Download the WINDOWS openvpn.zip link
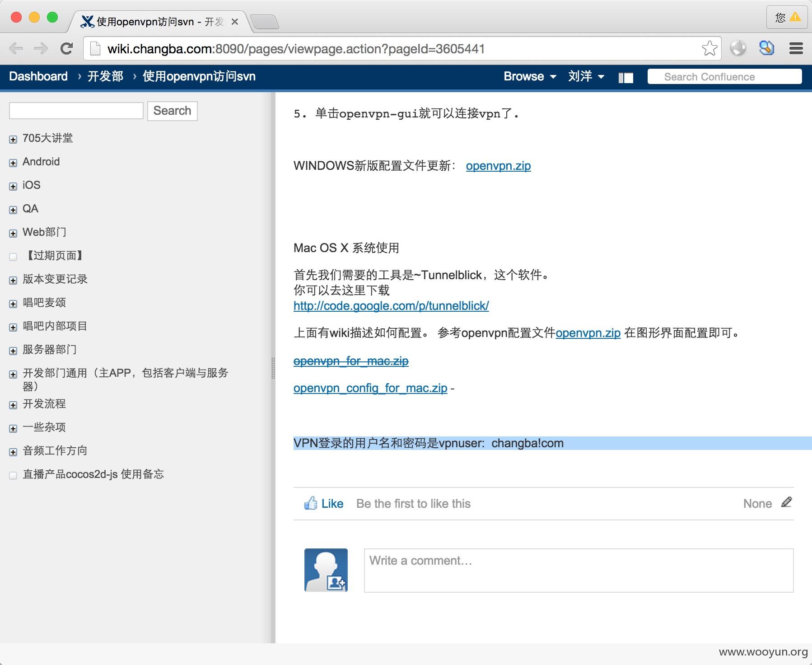 (498, 166)
